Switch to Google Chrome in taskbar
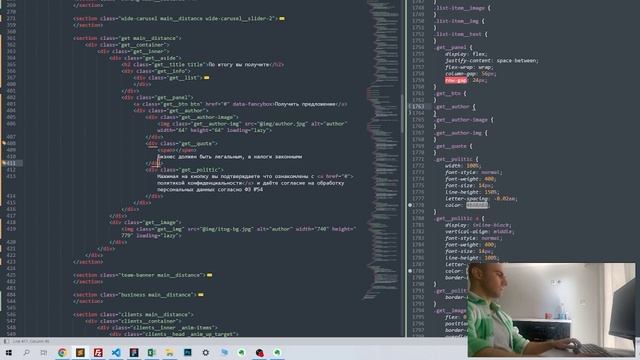 click(62, 353)
